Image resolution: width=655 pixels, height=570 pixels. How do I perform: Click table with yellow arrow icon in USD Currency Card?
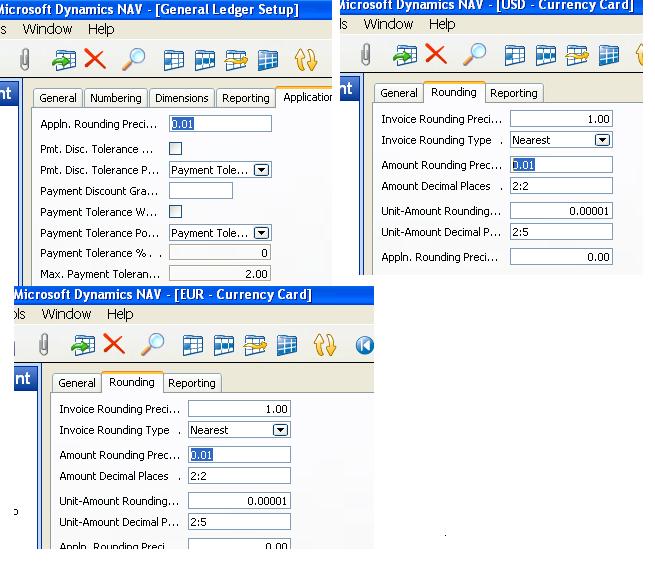click(x=577, y=55)
